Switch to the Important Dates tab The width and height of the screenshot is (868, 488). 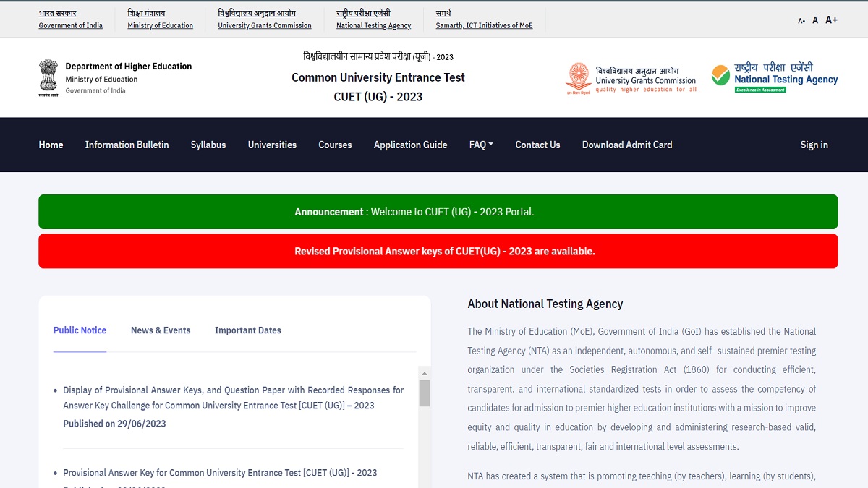[247, 330]
